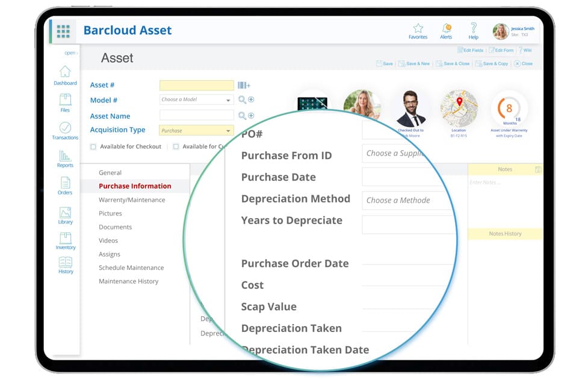588x379 pixels.
Task: Click search magnifier beside Asset Name field
Action: [x=243, y=116]
